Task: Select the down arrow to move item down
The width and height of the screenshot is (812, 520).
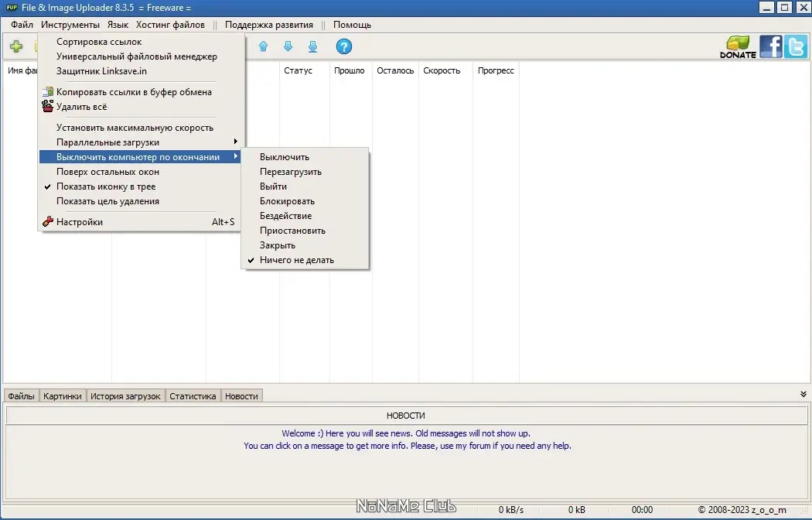Action: click(x=288, y=46)
